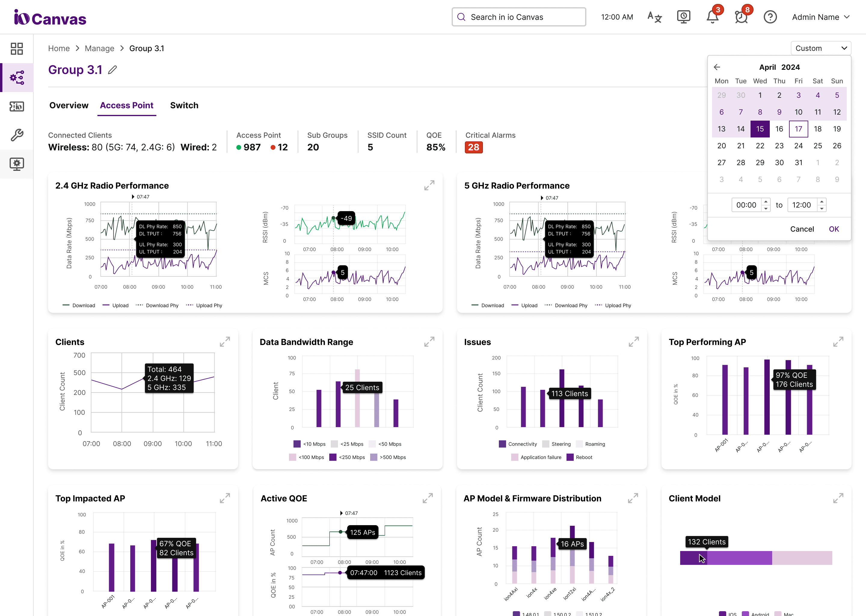Image resolution: width=866 pixels, height=616 pixels.
Task: Increase the start time 00:00 stepper
Action: click(766, 202)
